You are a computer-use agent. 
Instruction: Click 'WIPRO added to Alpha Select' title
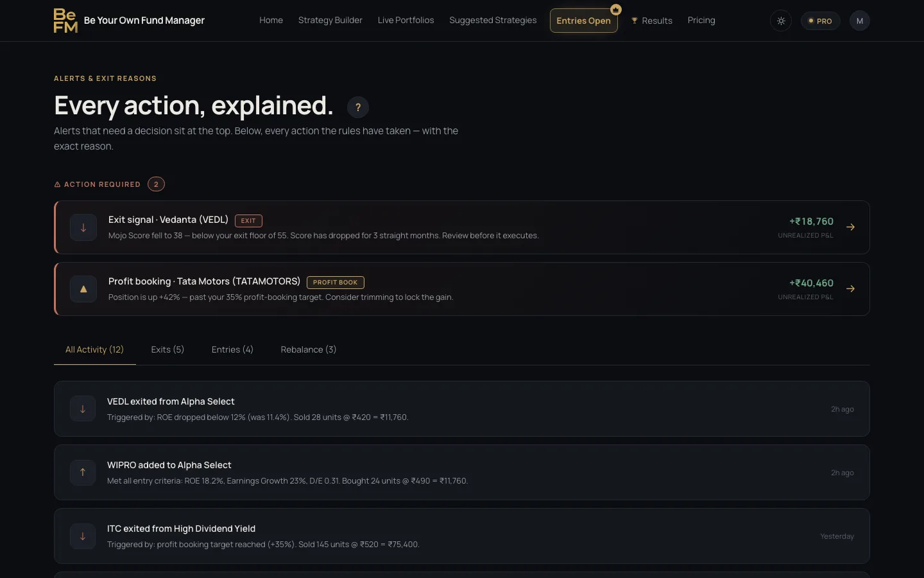pos(169,465)
